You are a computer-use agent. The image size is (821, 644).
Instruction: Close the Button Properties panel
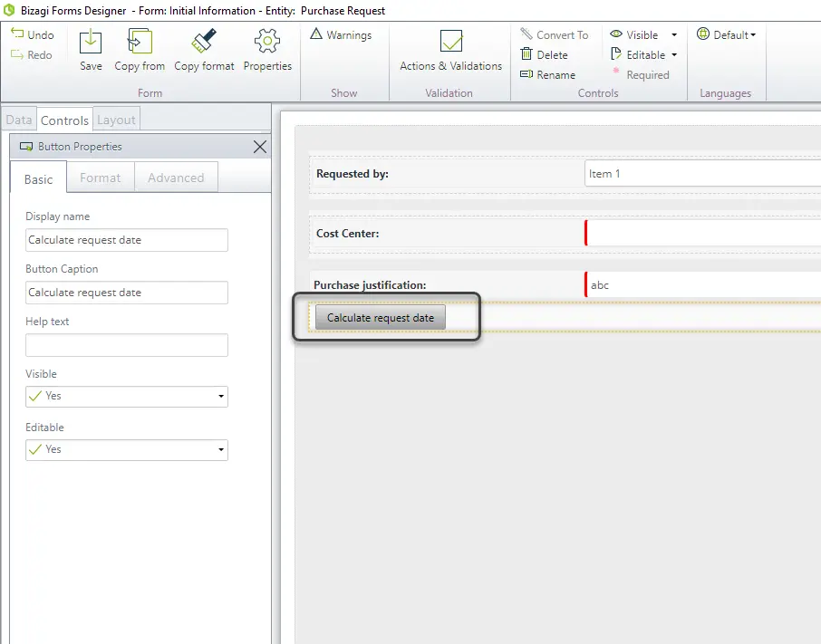(260, 147)
